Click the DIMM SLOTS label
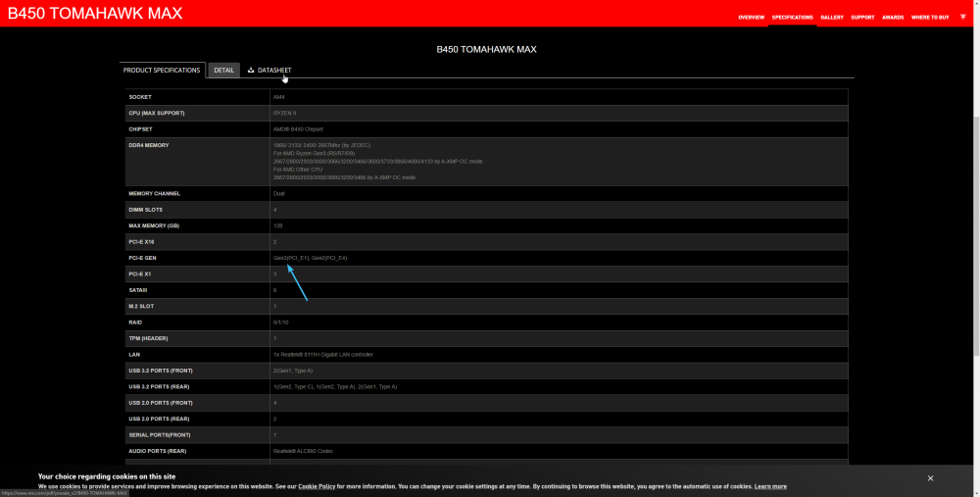 point(146,210)
